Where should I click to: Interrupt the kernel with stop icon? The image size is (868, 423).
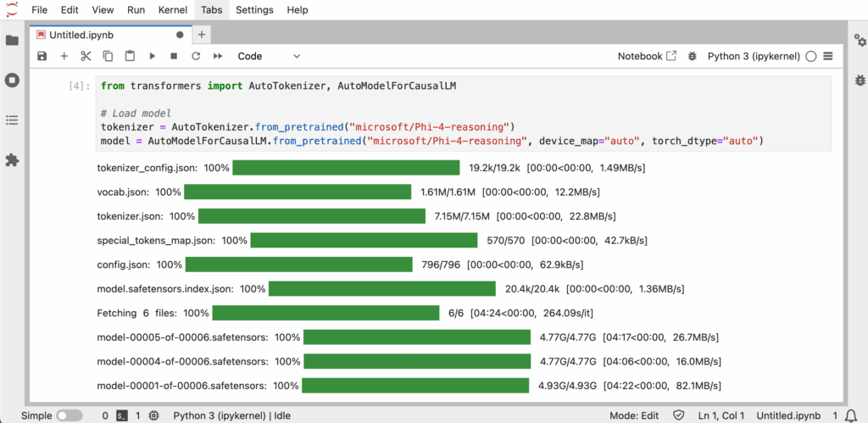[x=174, y=56]
